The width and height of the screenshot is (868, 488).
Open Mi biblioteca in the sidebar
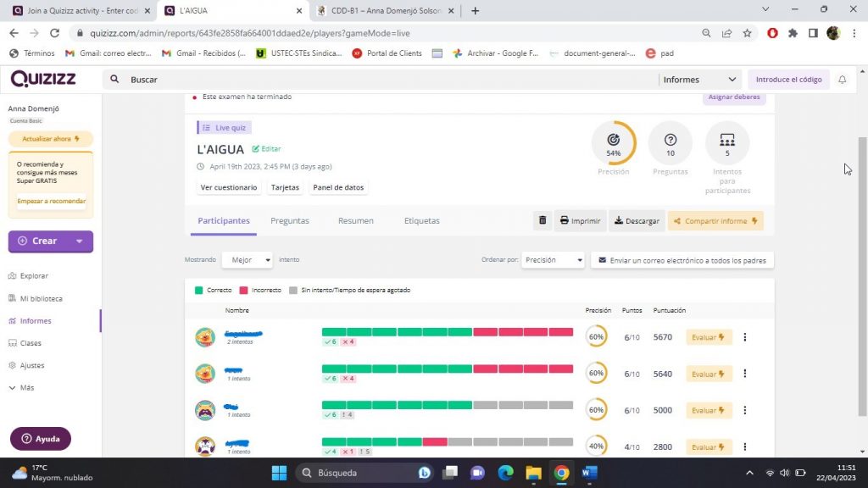pos(41,298)
